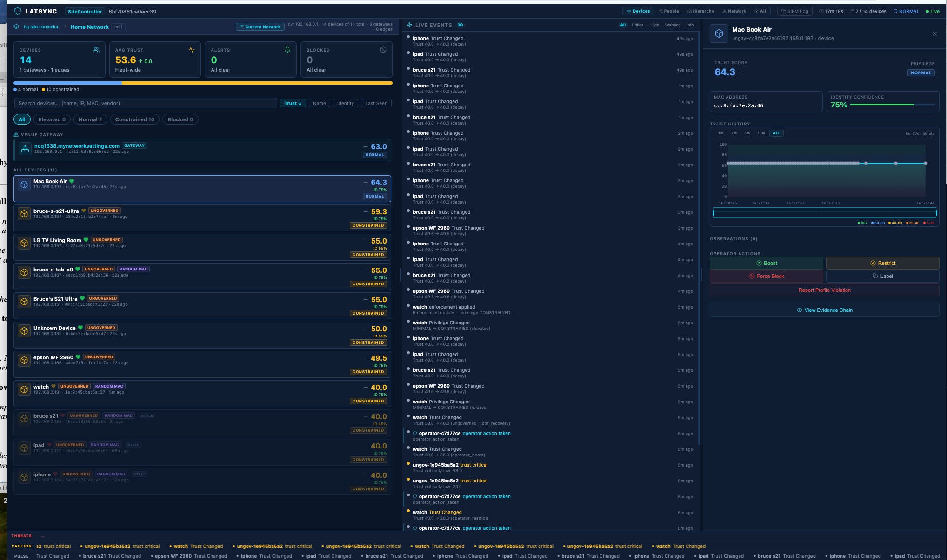Toggle the Normal 2 filter chip
This screenshot has height=560, width=947.
click(90, 119)
